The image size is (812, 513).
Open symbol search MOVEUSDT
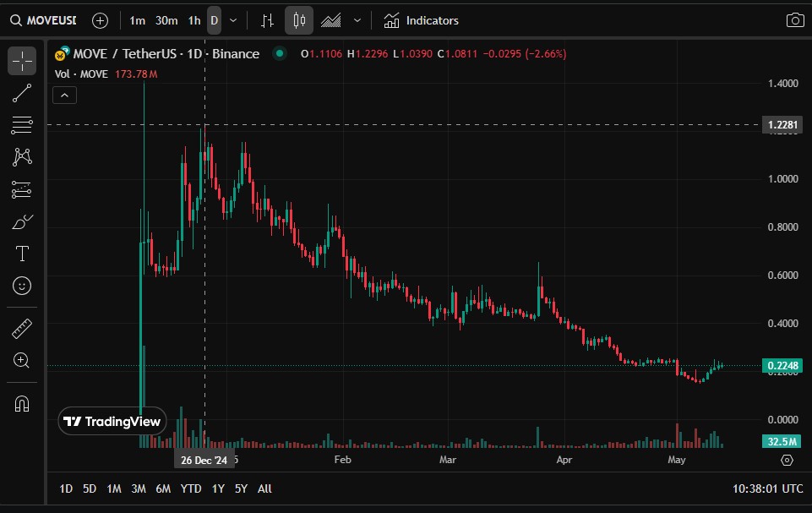(43, 21)
